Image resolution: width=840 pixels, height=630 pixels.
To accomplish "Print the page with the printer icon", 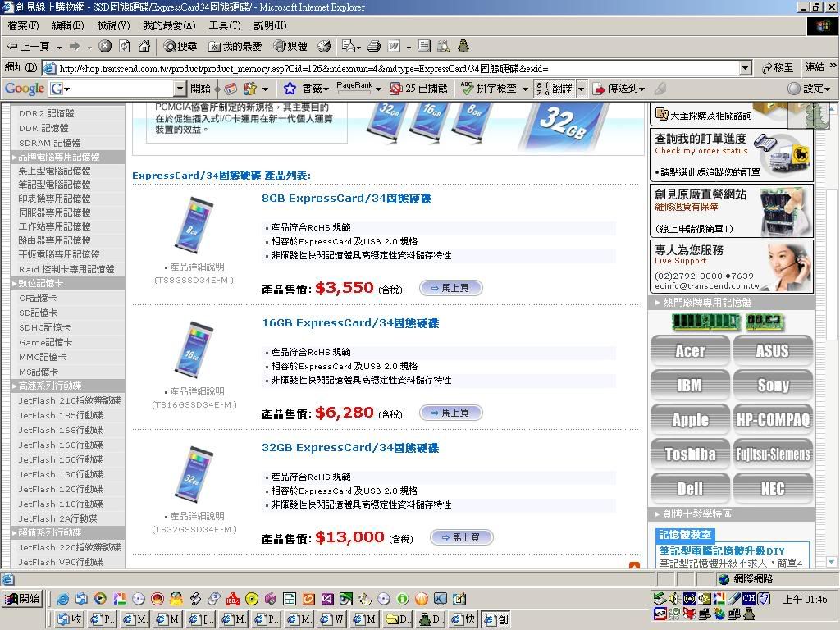I will [374, 47].
